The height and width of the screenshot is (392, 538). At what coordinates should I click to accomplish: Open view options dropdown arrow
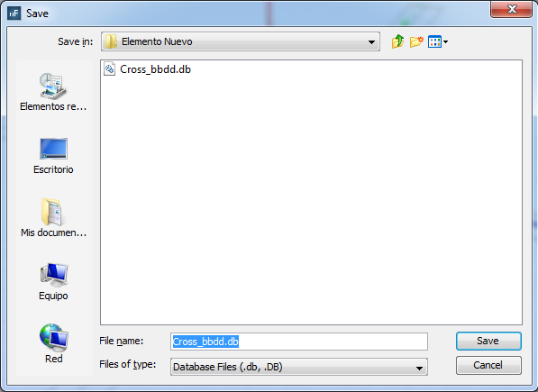point(445,42)
